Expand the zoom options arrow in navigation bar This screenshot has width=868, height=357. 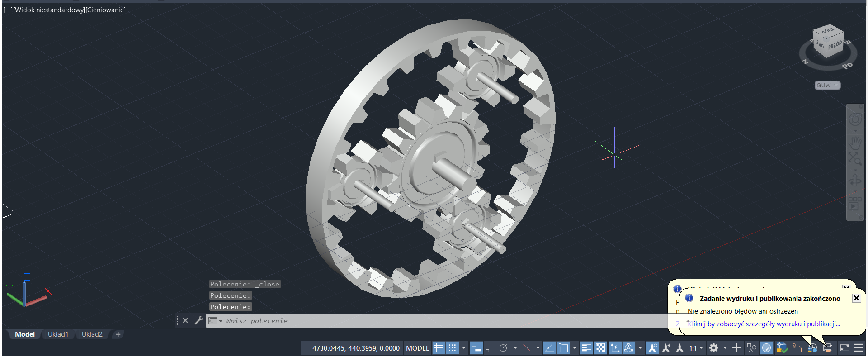855,169
